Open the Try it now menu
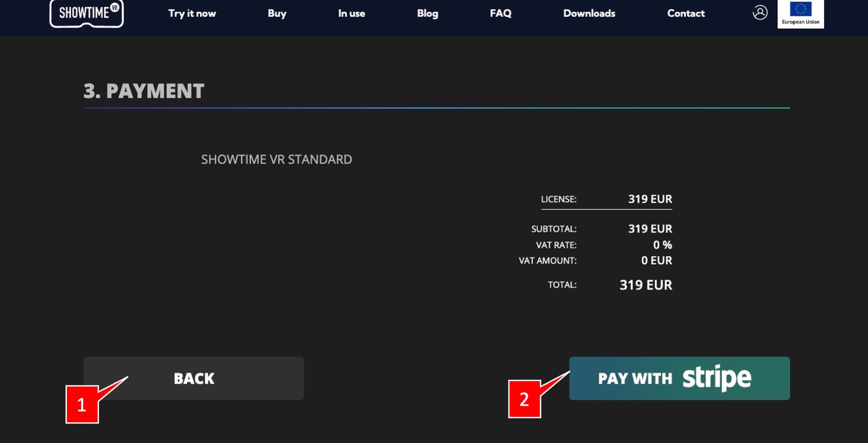The width and height of the screenshot is (868, 443). [x=192, y=14]
